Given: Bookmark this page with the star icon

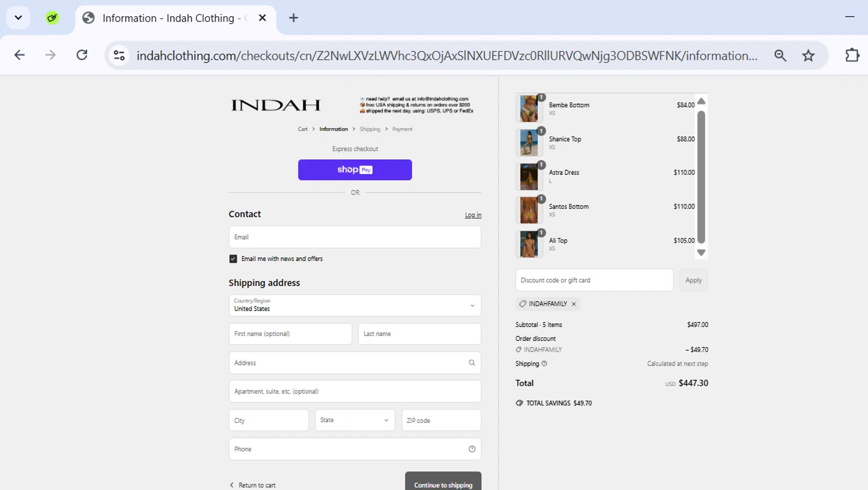Looking at the screenshot, I should click(808, 55).
